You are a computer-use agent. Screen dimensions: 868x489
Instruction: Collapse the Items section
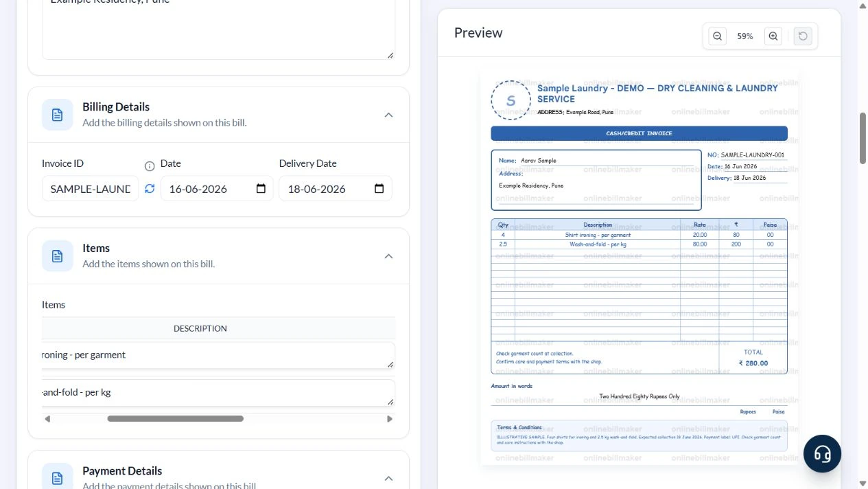tap(388, 256)
